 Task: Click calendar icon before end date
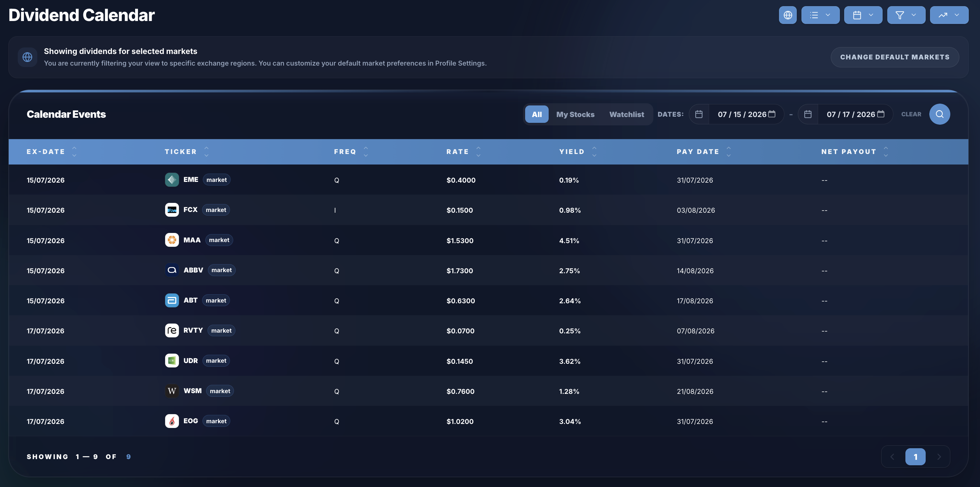[x=808, y=114]
